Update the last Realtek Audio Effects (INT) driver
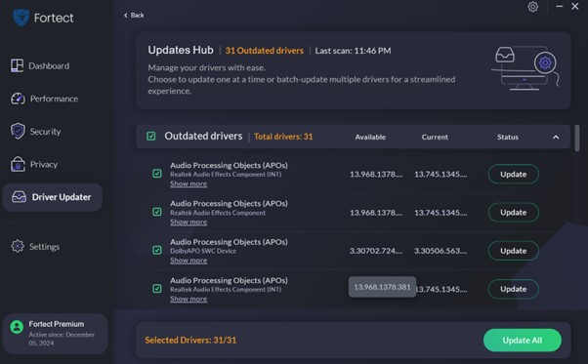588x364 pixels. tap(514, 289)
